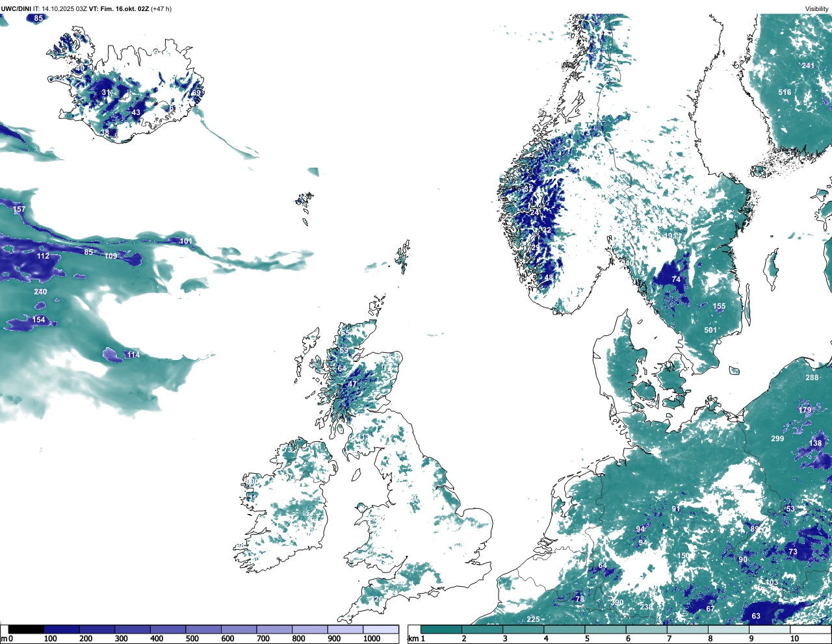The width and height of the screenshot is (832, 644).
Task: Click visibility value '48' over southern Norway
Action: click(x=549, y=278)
